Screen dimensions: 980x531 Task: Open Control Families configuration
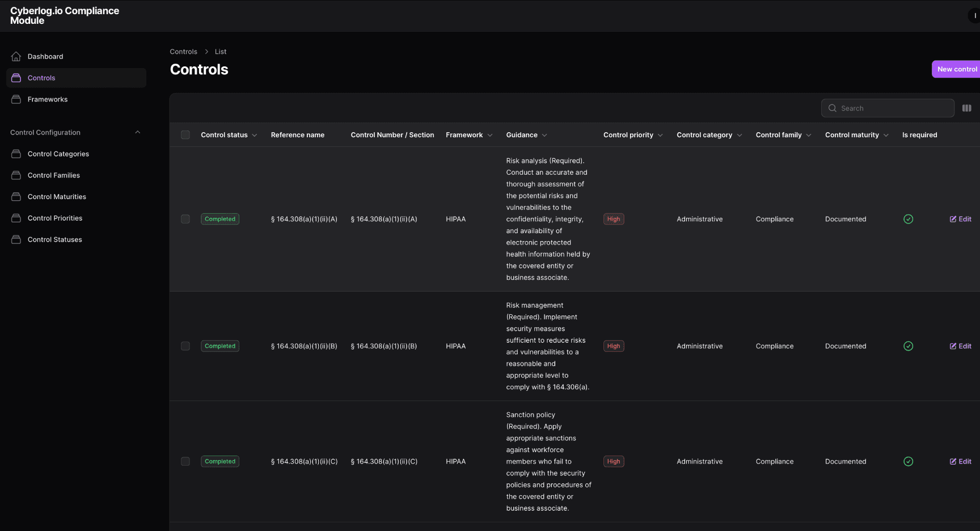coord(53,175)
